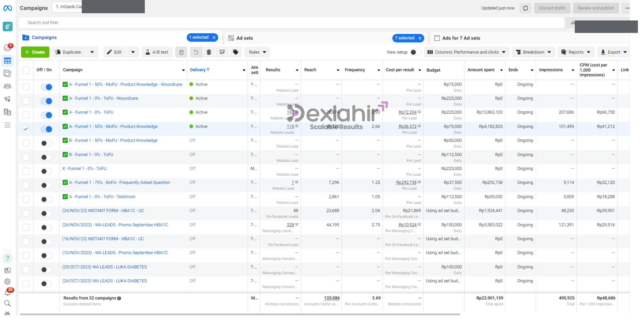Click the tag label icon in toolbar
The image size is (644, 330).
(x=236, y=52)
